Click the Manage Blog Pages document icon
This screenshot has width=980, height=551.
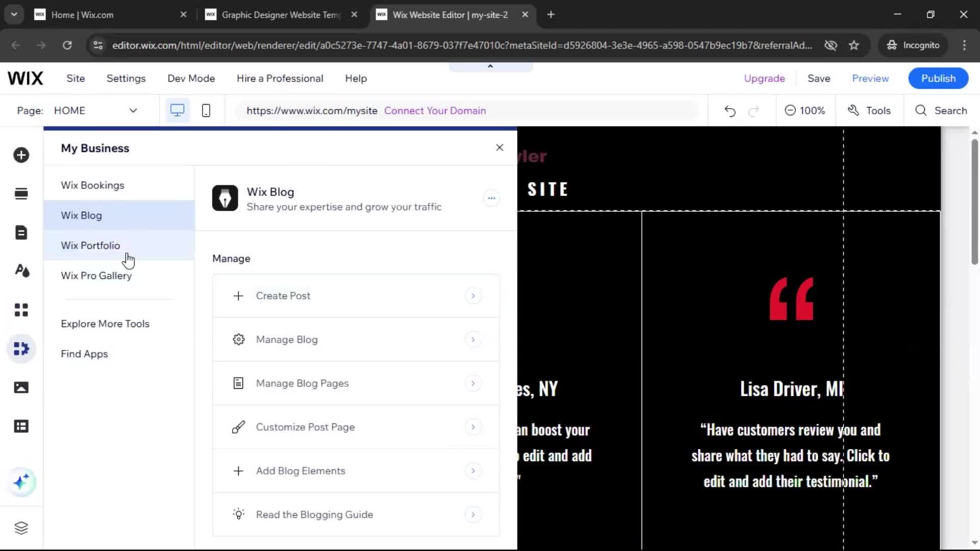238,384
